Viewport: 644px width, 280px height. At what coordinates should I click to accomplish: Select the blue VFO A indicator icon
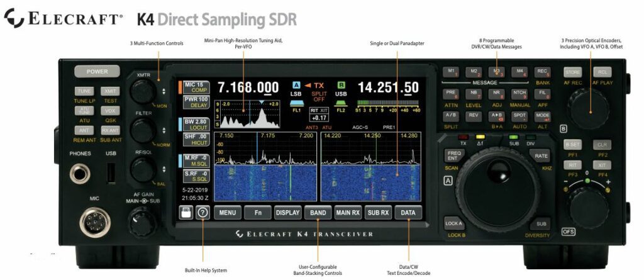click(296, 86)
